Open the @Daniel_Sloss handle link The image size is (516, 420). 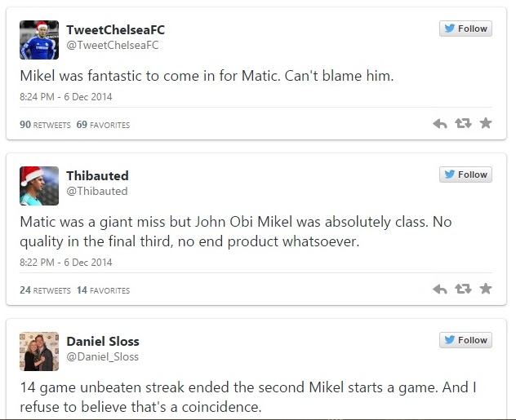pos(102,356)
